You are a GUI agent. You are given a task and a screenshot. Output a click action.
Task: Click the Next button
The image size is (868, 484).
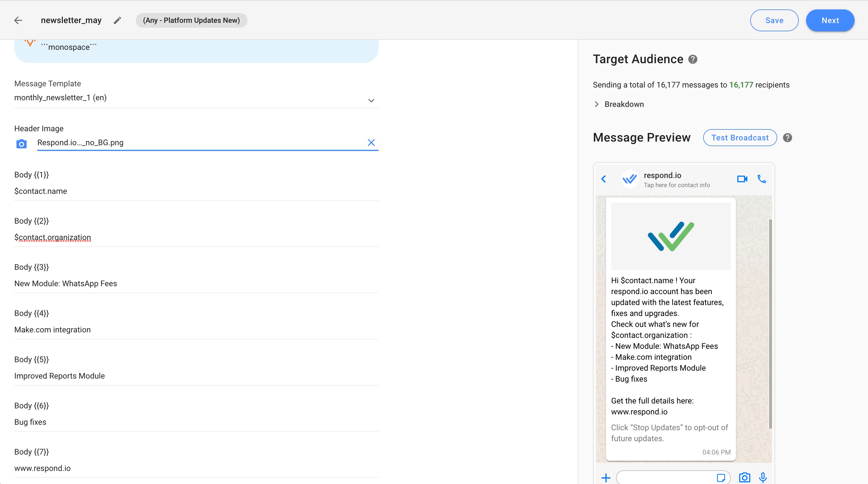point(830,20)
